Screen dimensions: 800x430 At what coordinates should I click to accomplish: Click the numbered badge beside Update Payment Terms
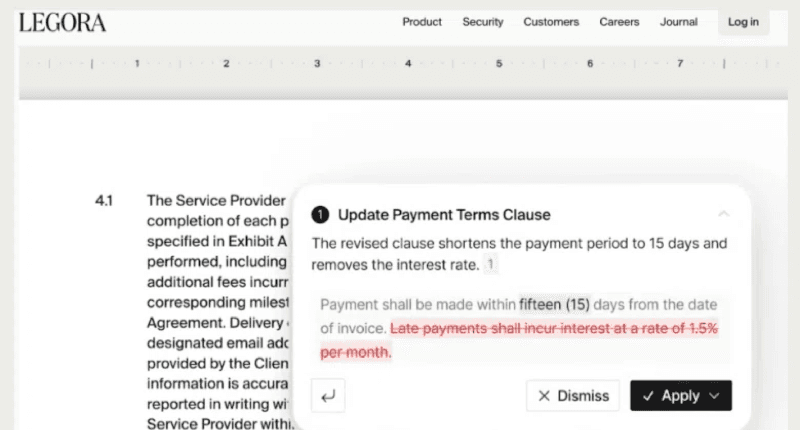tap(320, 215)
